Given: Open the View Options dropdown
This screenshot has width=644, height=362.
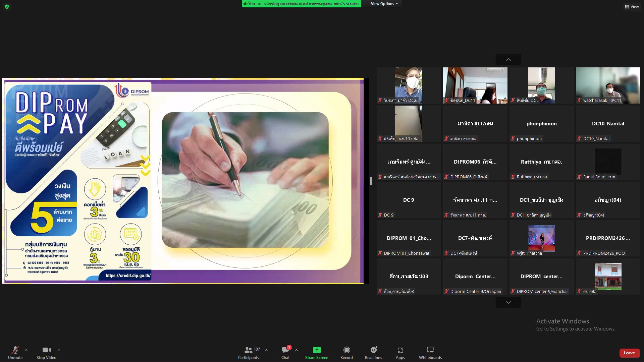Looking at the screenshot, I should (x=384, y=4).
